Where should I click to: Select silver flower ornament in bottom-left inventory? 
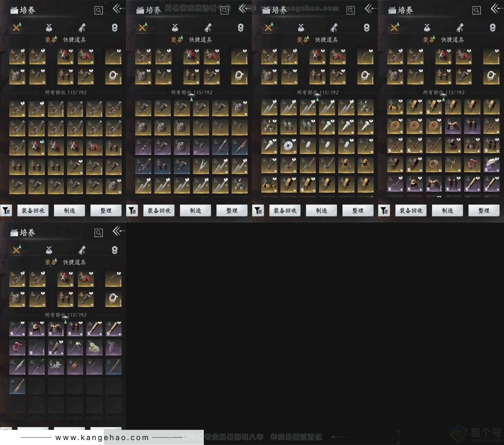coord(56,367)
